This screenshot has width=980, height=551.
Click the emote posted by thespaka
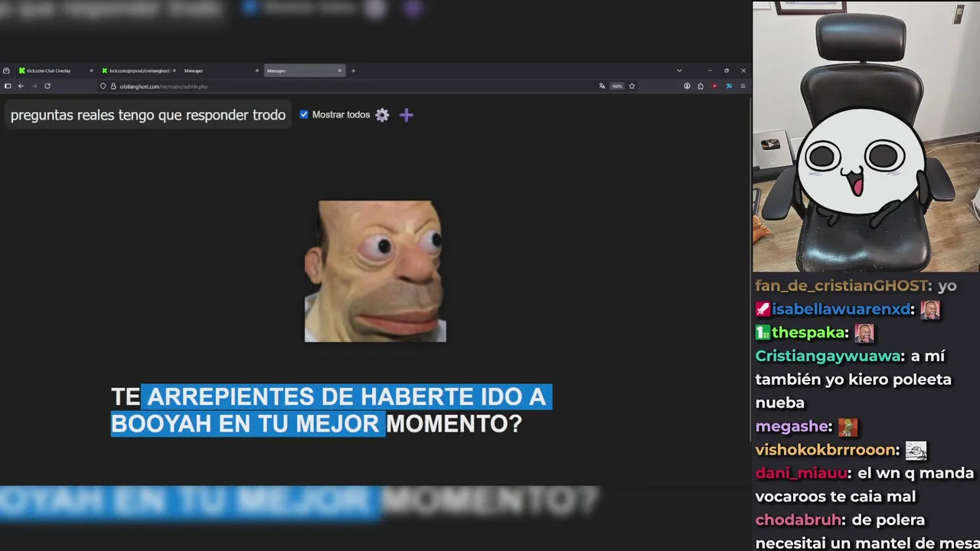(864, 333)
